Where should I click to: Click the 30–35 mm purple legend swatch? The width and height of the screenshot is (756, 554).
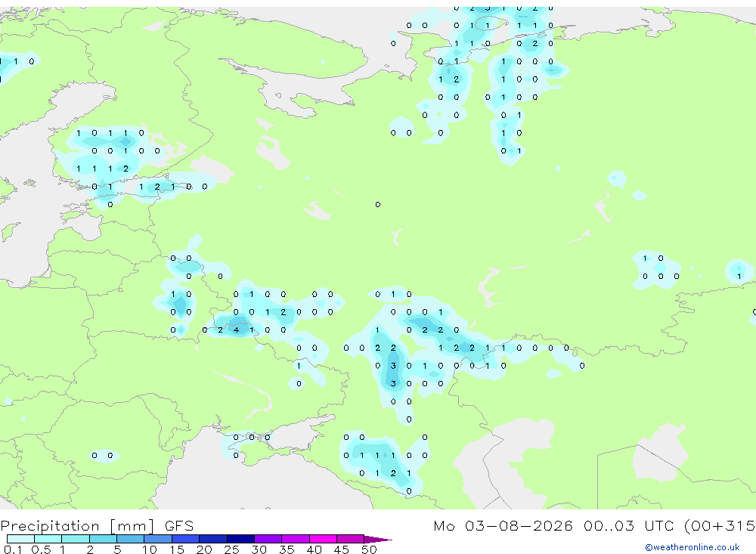coord(268,539)
